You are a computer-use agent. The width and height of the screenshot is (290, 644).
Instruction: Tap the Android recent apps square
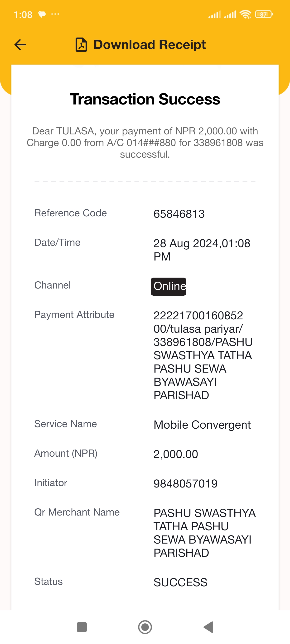click(82, 627)
